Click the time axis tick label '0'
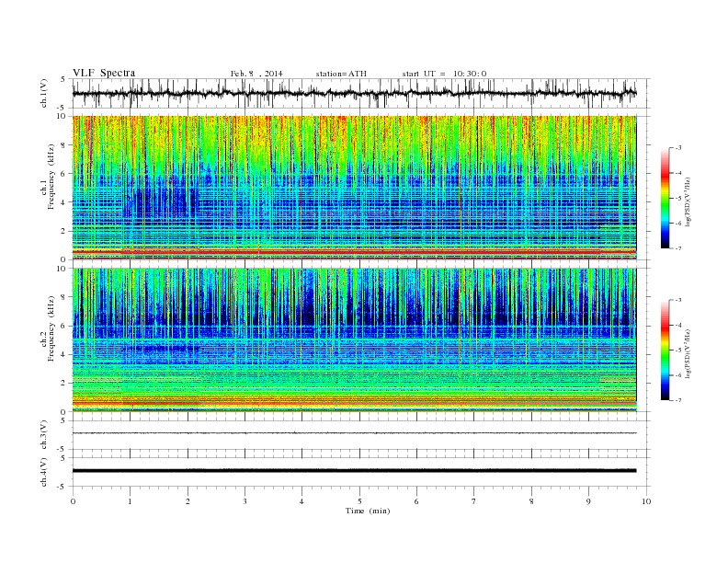Image resolution: width=728 pixels, height=563 pixels. click(73, 501)
